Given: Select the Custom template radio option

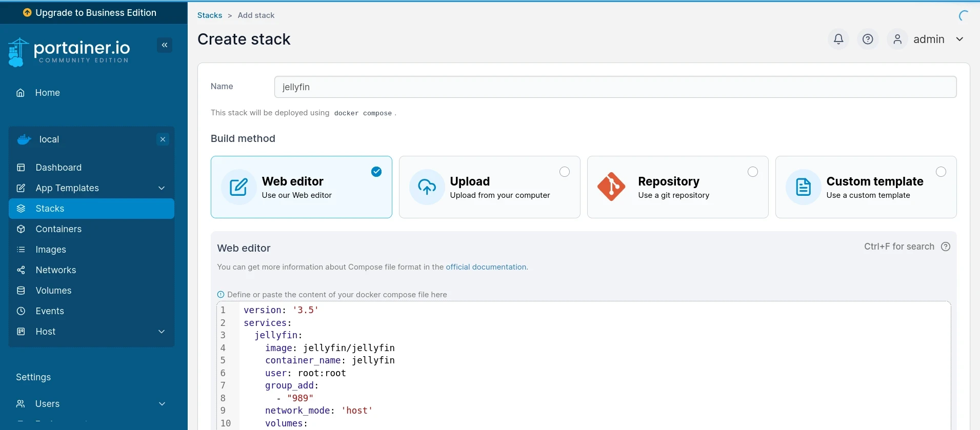Looking at the screenshot, I should point(941,172).
